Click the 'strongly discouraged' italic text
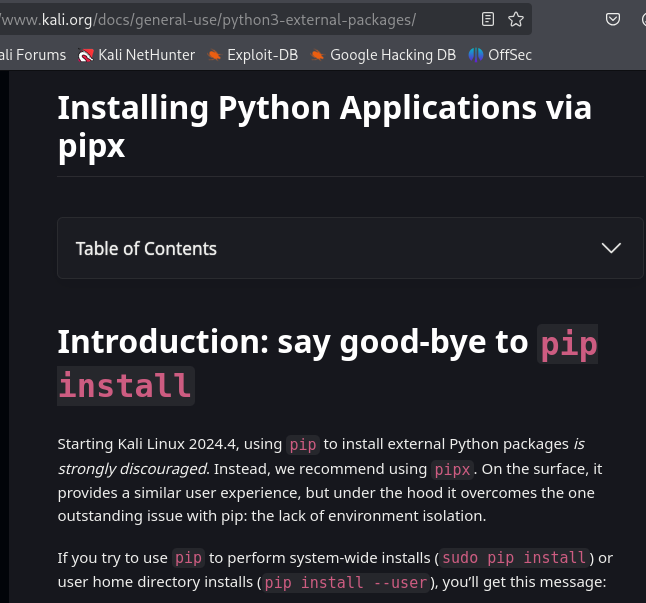Image resolution: width=646 pixels, height=603 pixels. 133,469
